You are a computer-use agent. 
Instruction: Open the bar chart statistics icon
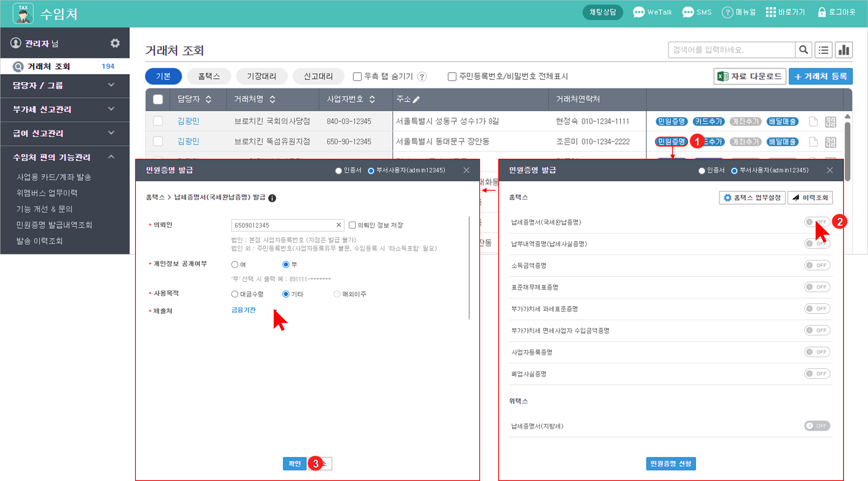(x=844, y=50)
